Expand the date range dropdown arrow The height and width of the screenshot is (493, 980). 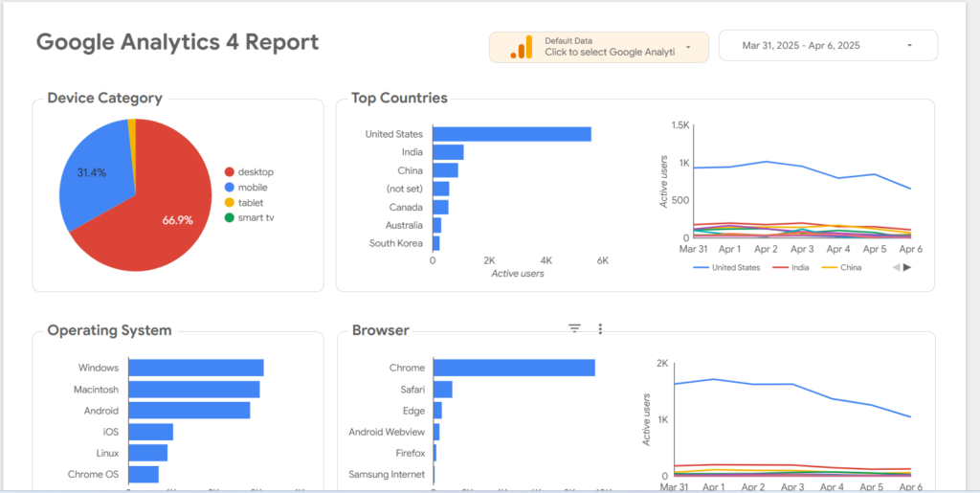908,45
